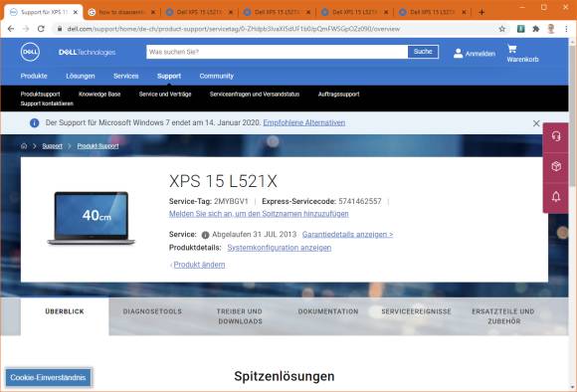Viewport: 577px width, 392px height.
Task: Open Knowledge Base link
Action: point(99,95)
